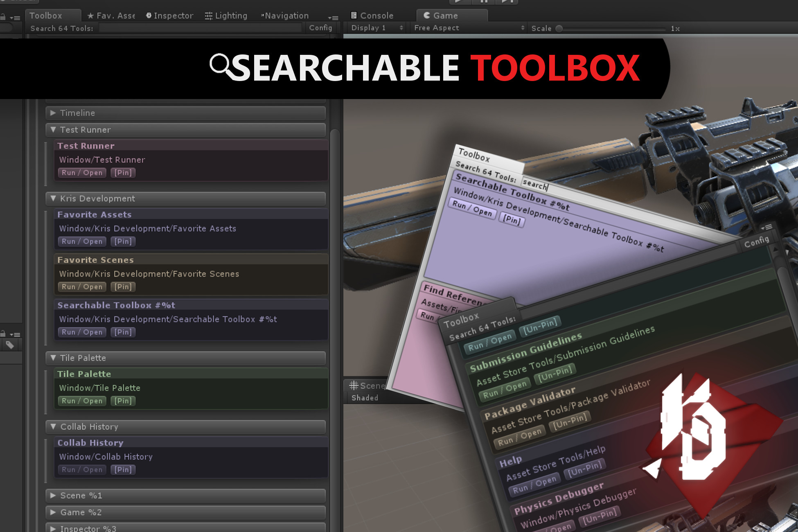This screenshot has height=532, width=798.
Task: Click Config in the tilted Toolbox window
Action: (x=756, y=241)
